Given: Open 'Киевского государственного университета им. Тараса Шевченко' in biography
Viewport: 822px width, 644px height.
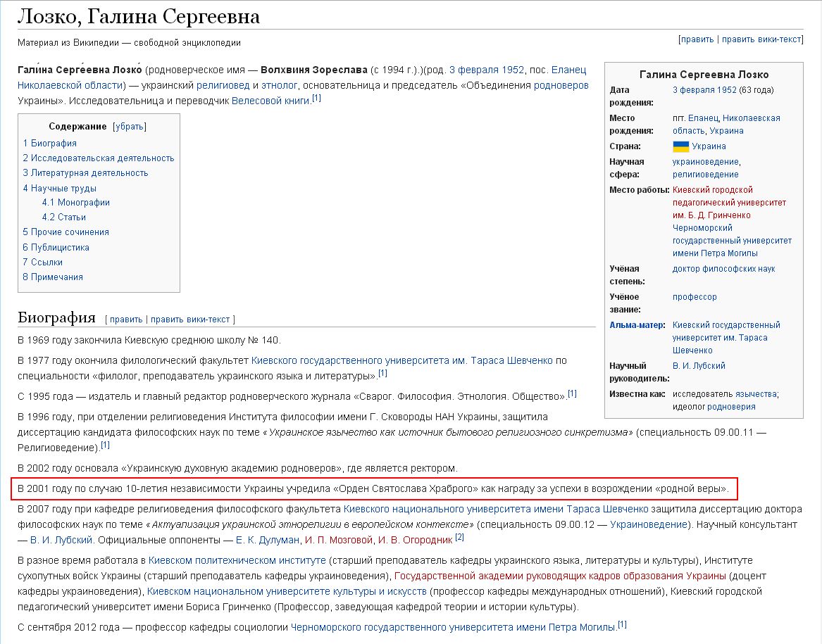Looking at the screenshot, I should (x=402, y=360).
